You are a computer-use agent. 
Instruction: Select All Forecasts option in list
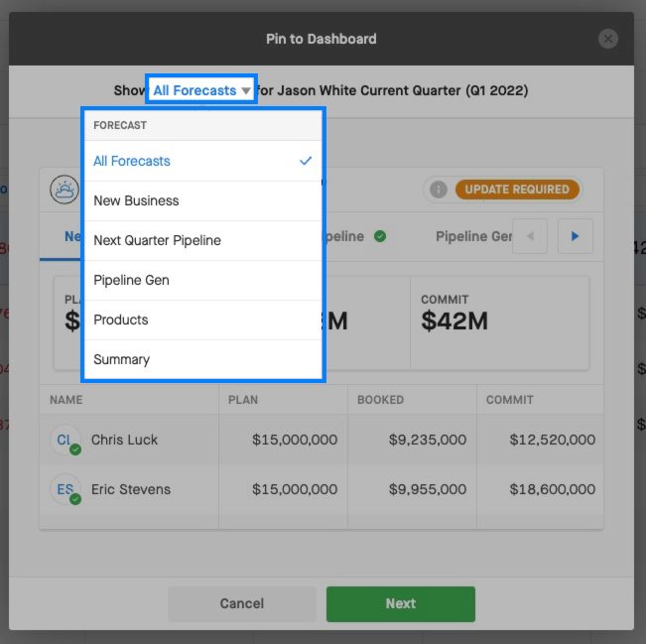(203, 161)
